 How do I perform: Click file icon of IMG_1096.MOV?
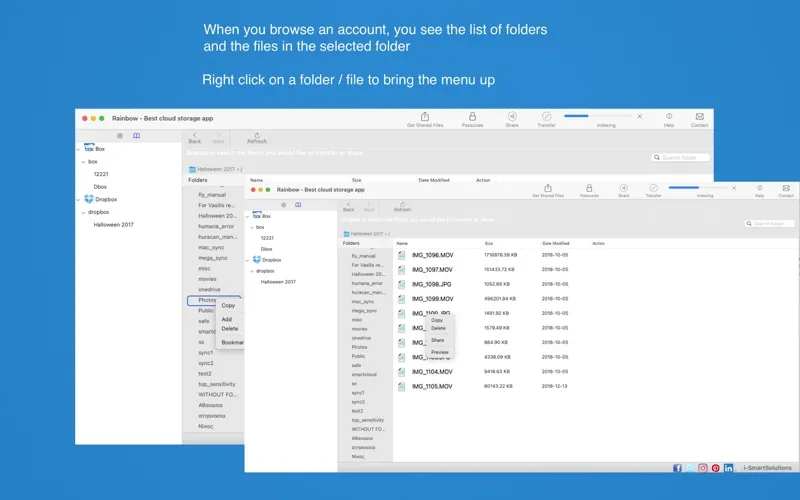click(x=402, y=255)
